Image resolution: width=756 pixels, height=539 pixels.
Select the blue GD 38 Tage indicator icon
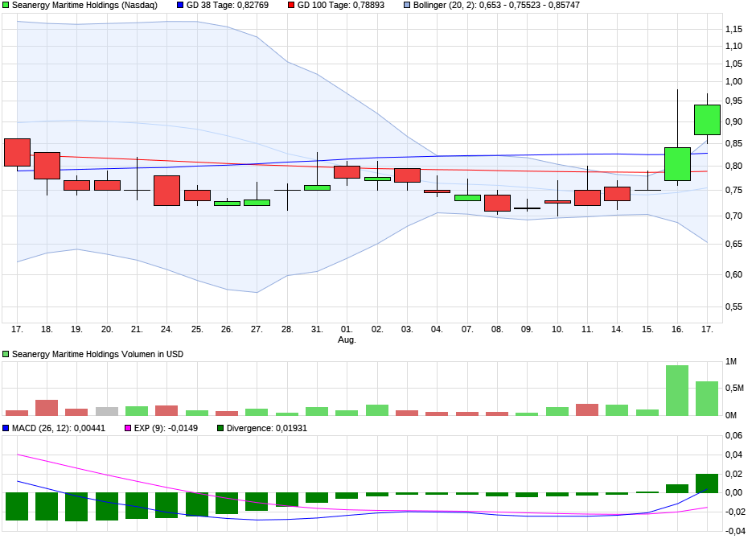tap(180, 6)
